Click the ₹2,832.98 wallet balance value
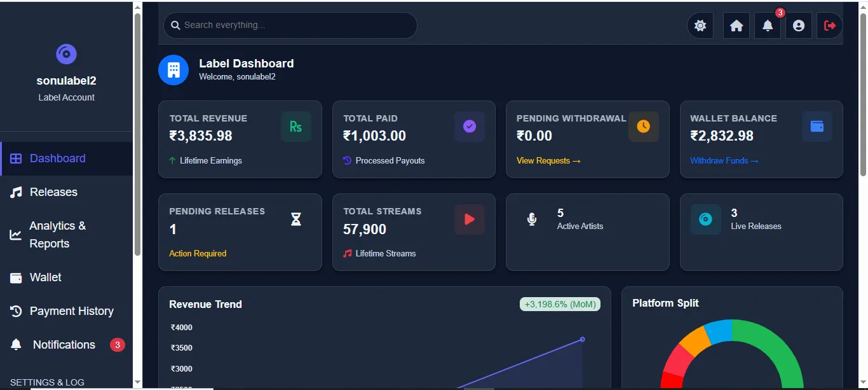The height and width of the screenshot is (390, 868). point(722,136)
